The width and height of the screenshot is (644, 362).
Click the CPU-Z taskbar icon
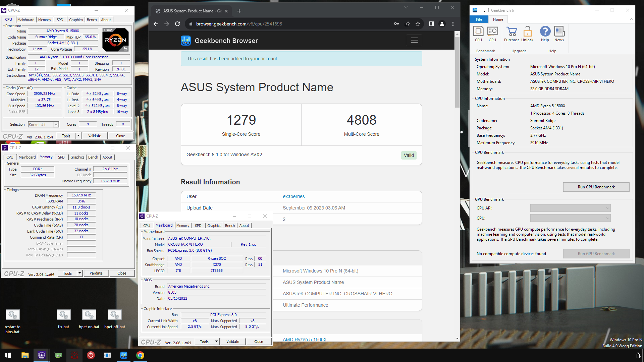[41, 355]
